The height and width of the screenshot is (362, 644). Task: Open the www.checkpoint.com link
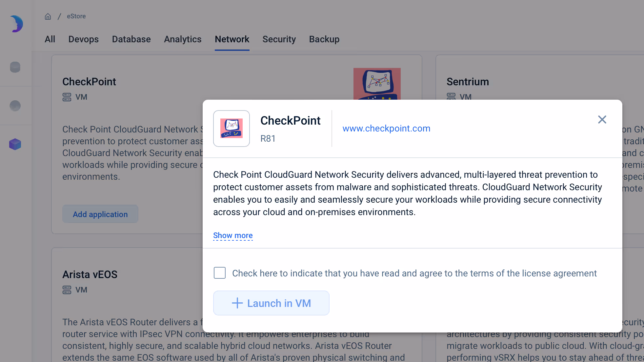tap(386, 128)
